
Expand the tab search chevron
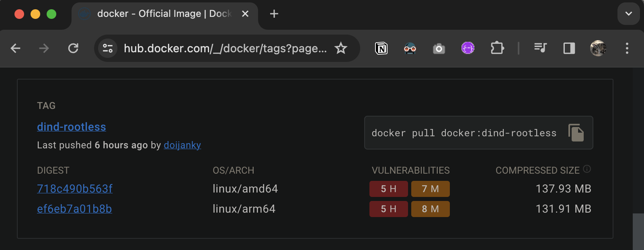coord(628,14)
